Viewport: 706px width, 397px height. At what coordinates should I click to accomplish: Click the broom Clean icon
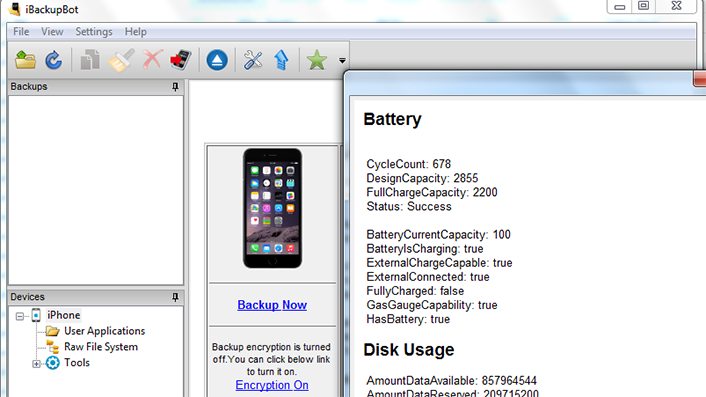[x=121, y=60]
